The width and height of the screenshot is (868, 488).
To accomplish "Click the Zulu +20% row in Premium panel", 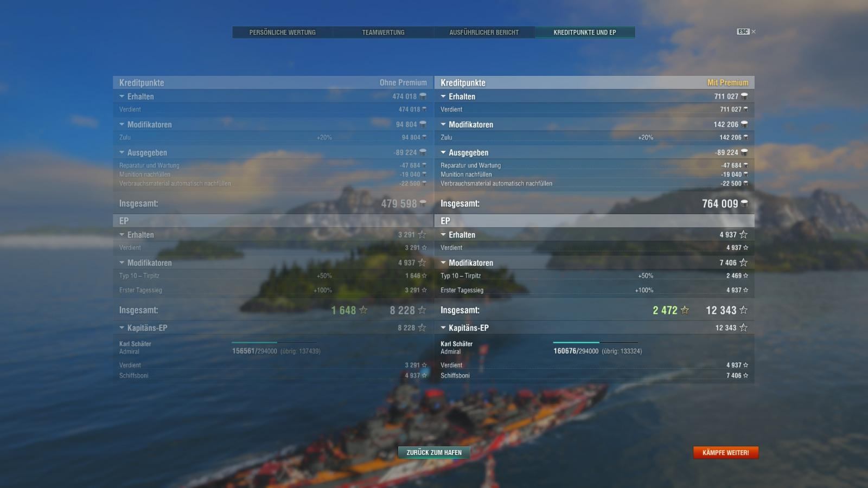I will tap(594, 138).
